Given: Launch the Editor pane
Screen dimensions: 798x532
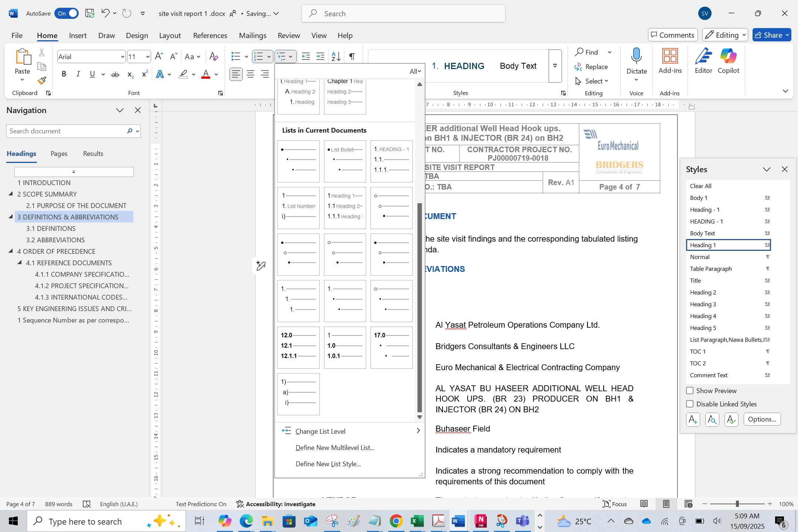Looking at the screenshot, I should pyautogui.click(x=703, y=62).
